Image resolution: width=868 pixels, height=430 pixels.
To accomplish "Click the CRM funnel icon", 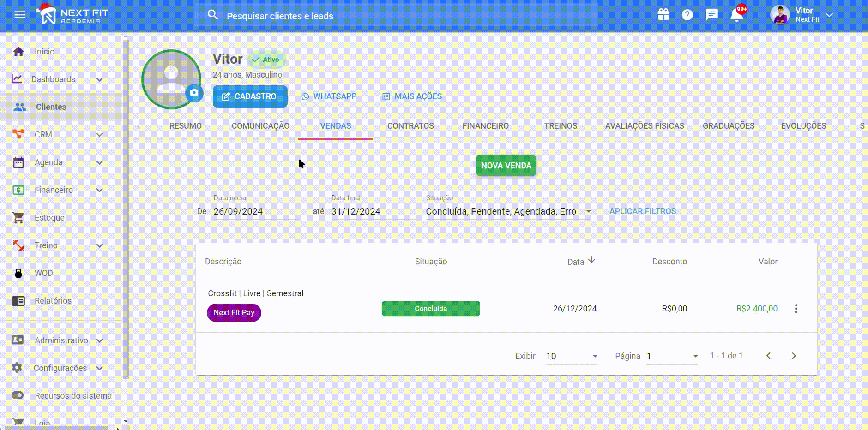I will 18,134.
